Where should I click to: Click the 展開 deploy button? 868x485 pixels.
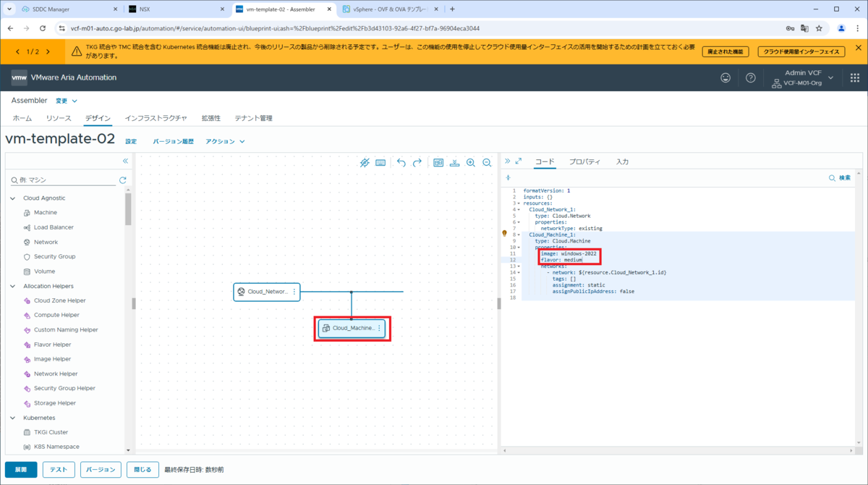pyautogui.click(x=21, y=469)
